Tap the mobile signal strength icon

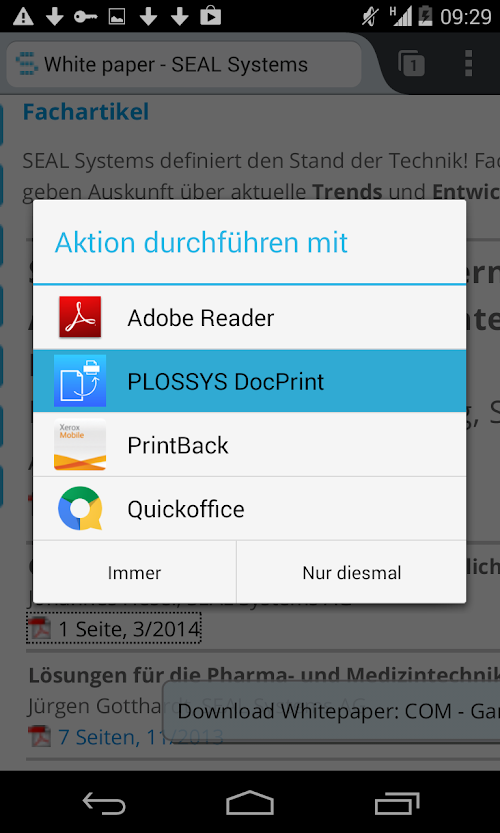[x=401, y=16]
